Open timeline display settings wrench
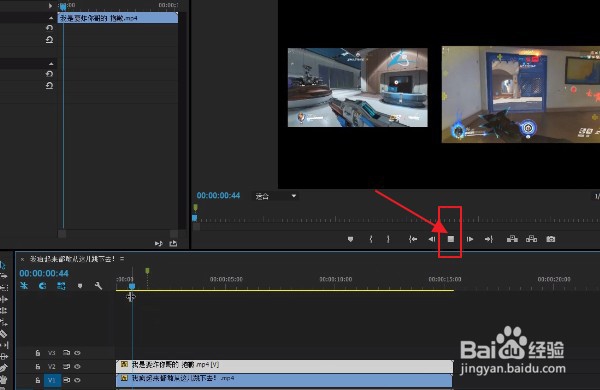 tap(98, 286)
